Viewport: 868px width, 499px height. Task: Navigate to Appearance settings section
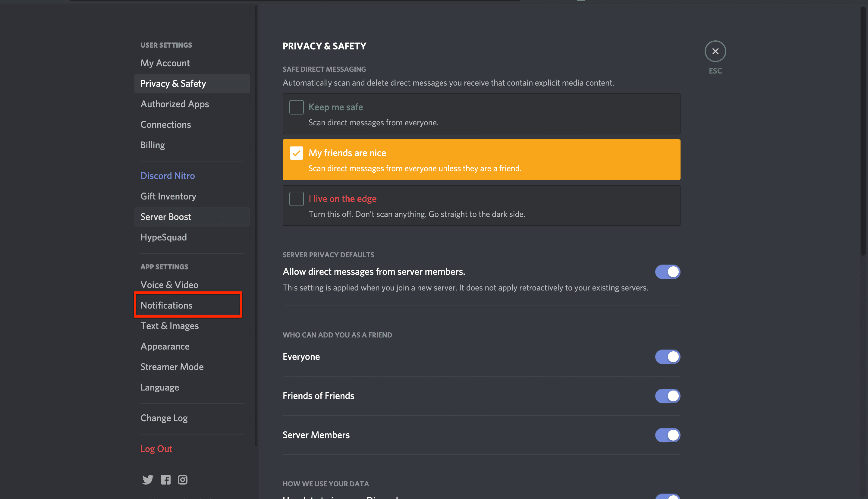pos(165,346)
